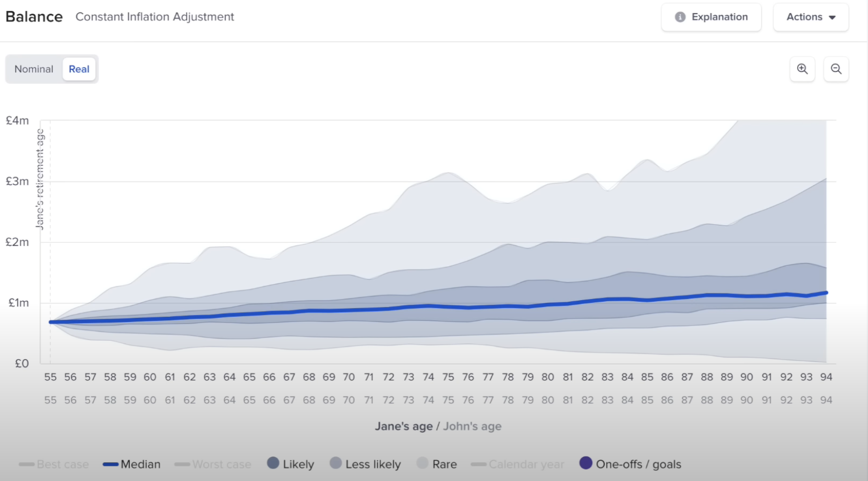Screen dimensions: 868x481
Task: Toggle the Likely band legend item
Action: point(291,464)
